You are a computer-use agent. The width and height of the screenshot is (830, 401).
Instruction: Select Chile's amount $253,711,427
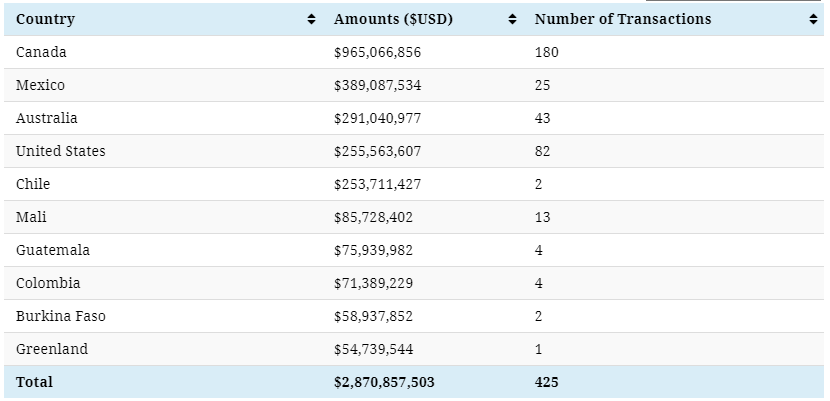[x=377, y=184]
